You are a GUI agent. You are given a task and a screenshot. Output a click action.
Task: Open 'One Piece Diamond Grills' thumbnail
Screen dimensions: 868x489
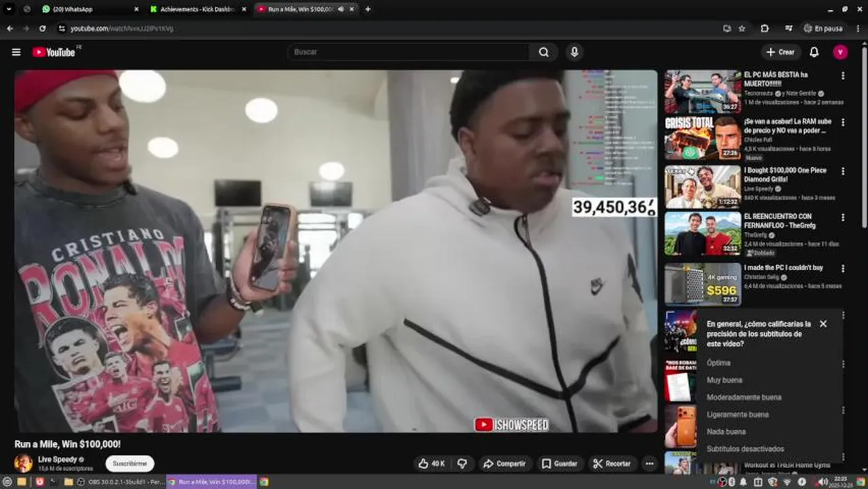click(x=703, y=186)
